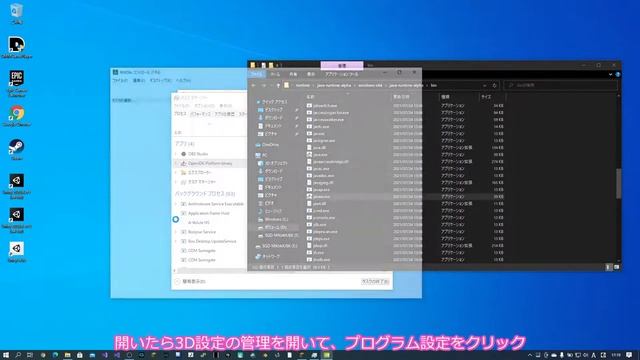Expand エクスプローラー row in Task Manager
Image resolution: width=640 pixels, height=360 pixels.
(176, 173)
